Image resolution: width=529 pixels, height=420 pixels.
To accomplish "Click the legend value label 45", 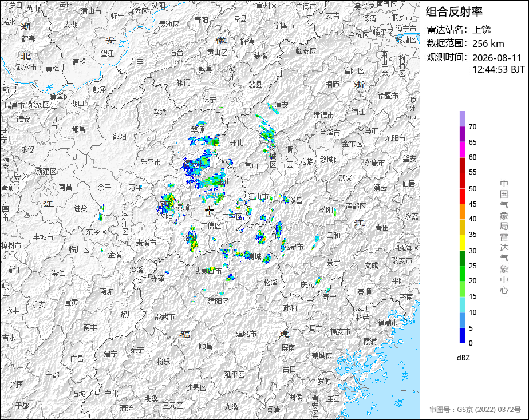I will click(x=472, y=204).
